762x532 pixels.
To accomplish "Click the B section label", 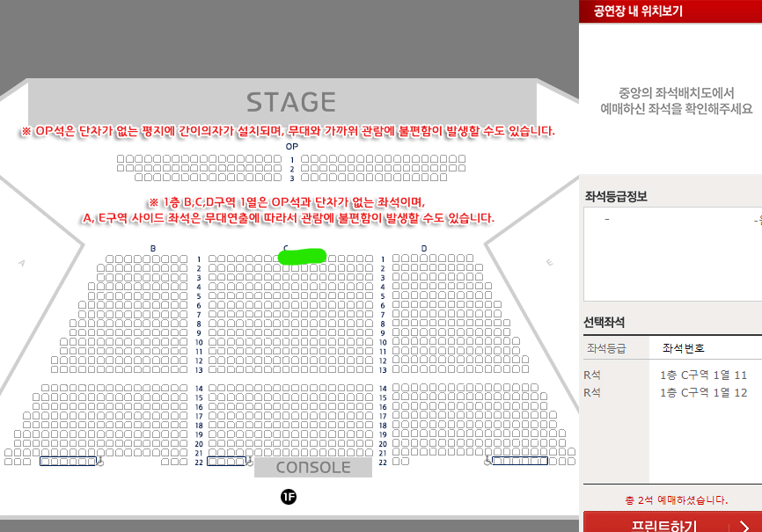I will pyautogui.click(x=152, y=248).
